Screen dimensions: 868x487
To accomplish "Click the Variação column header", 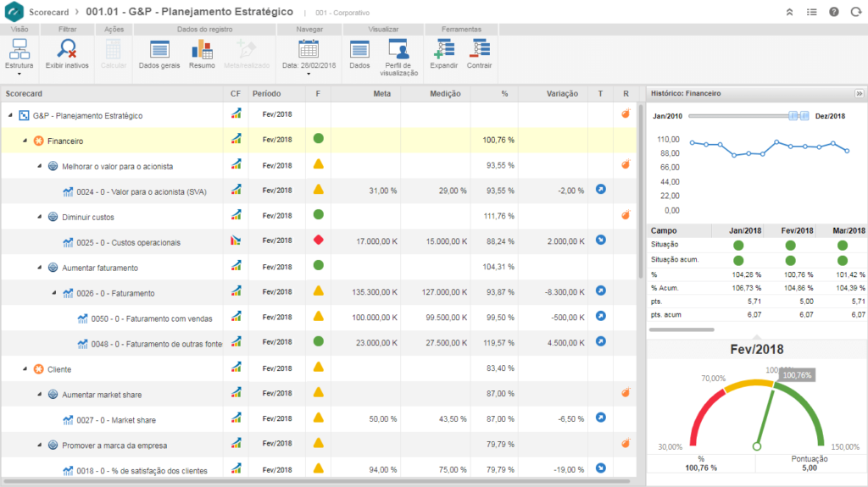I will click(562, 93).
